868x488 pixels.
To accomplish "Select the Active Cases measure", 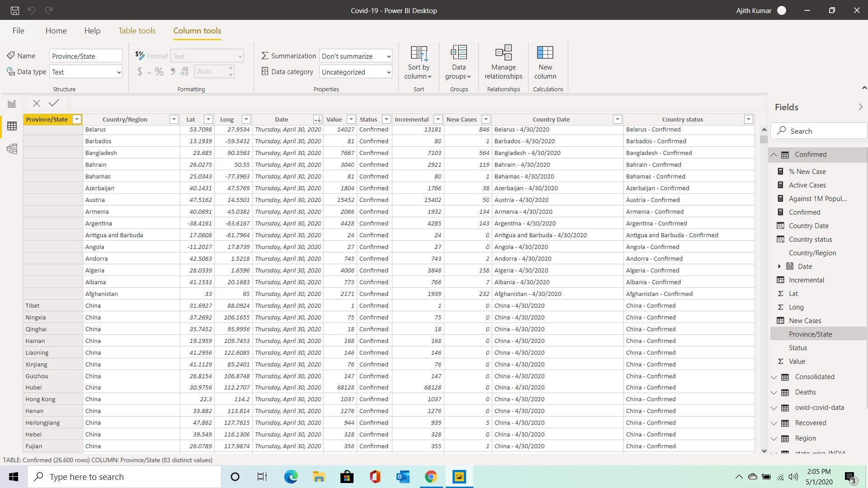I will pos(807,185).
